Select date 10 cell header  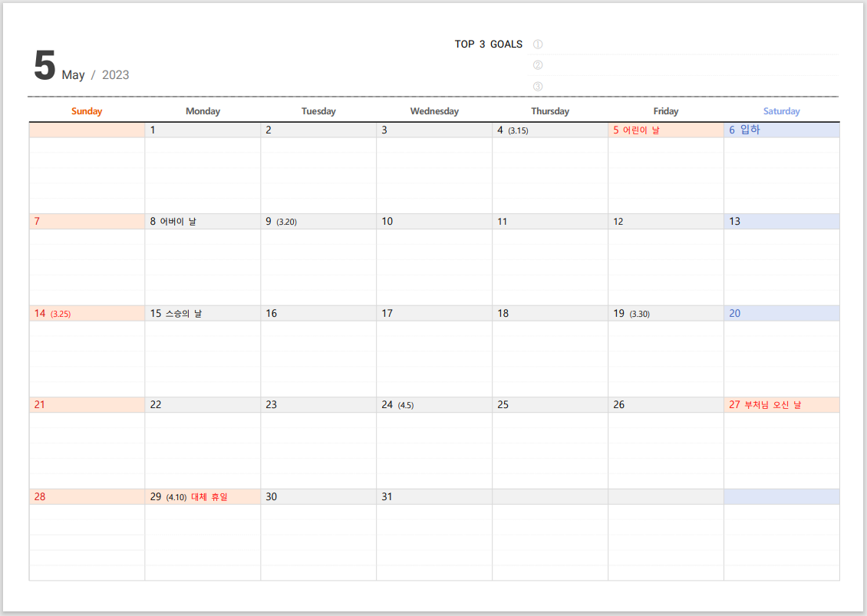(434, 221)
